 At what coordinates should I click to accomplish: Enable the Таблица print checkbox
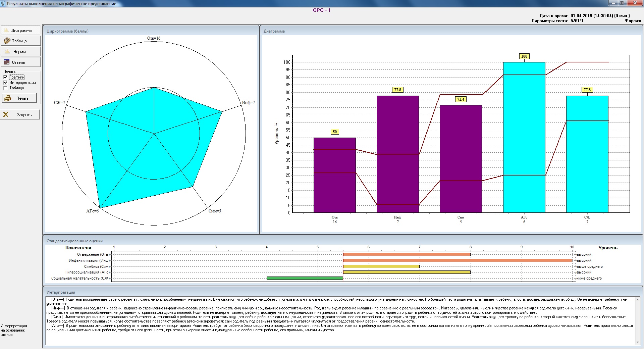coord(5,88)
